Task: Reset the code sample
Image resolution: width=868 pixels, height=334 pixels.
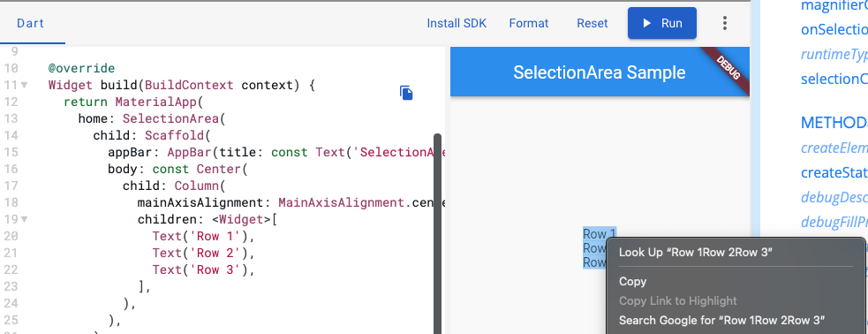Action: point(592,23)
